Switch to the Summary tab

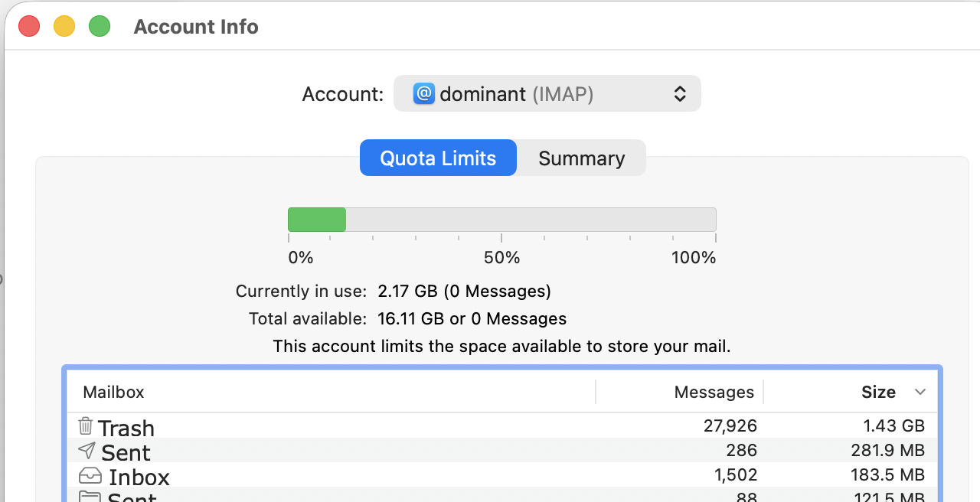pos(581,158)
